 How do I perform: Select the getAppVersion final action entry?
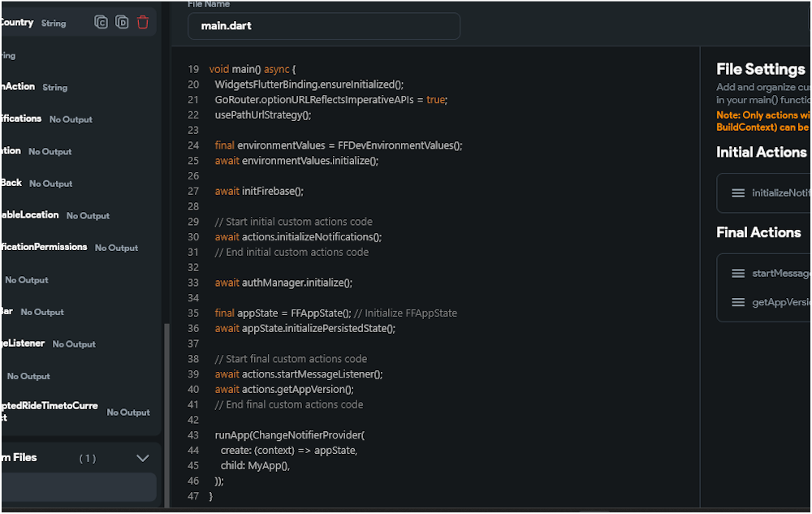click(x=781, y=302)
